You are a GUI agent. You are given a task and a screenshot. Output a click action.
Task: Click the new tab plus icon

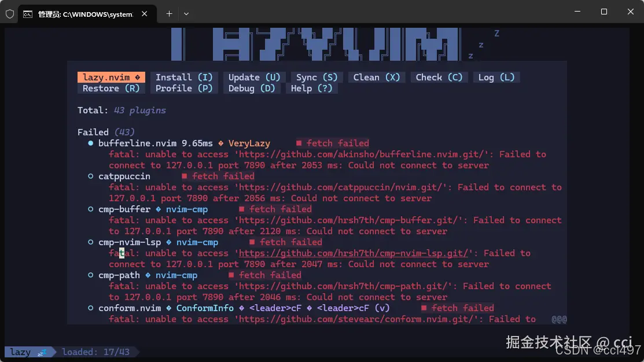click(x=168, y=14)
